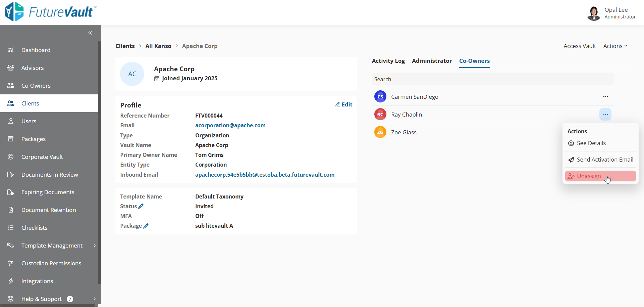
Task: Click the Document Retention icon
Action: coord(11,210)
